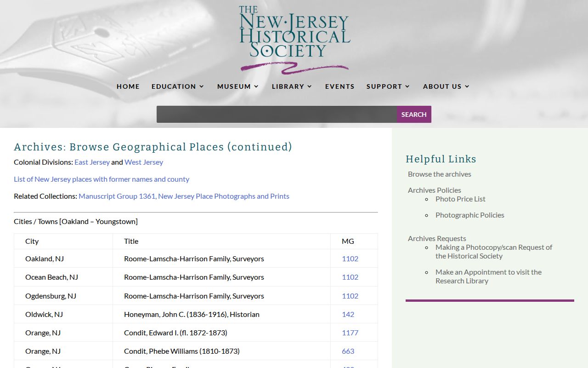The height and width of the screenshot is (368, 588).
Task: Click the Archives: Browse Geographical Places heading
Action: pyautogui.click(x=153, y=147)
